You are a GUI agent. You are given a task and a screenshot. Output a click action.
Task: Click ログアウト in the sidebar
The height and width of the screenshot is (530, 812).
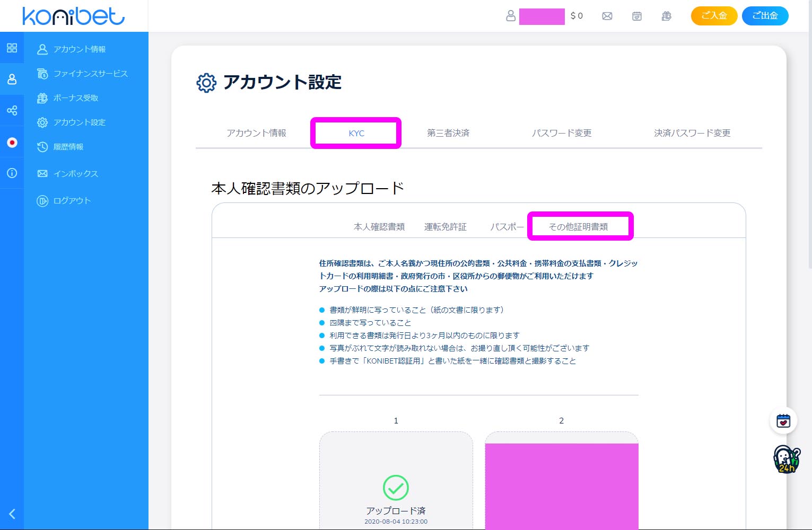72,201
